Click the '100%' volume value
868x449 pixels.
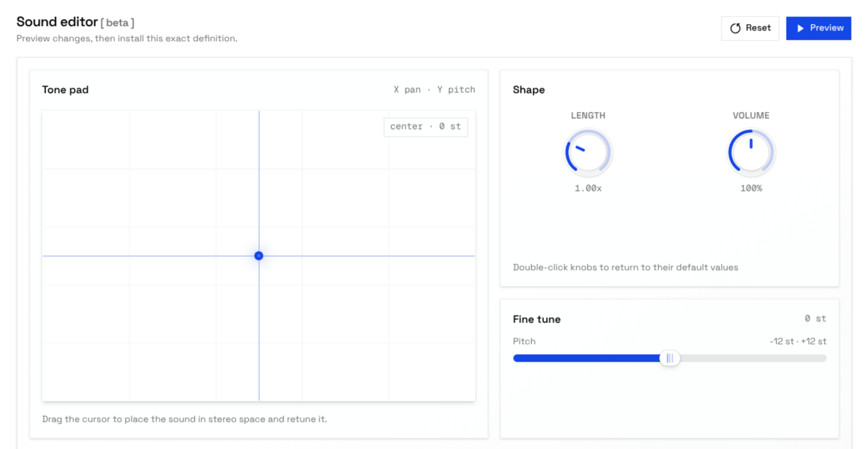pos(751,188)
